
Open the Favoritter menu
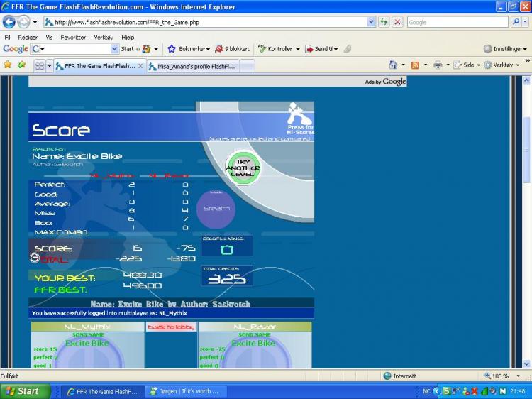click(73, 37)
